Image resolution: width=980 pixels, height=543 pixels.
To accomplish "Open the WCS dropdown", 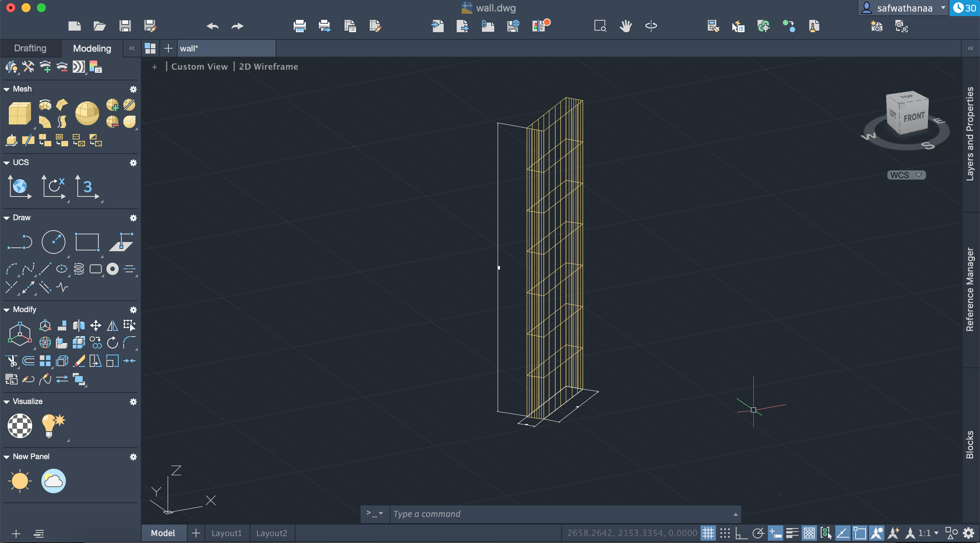I will click(906, 175).
